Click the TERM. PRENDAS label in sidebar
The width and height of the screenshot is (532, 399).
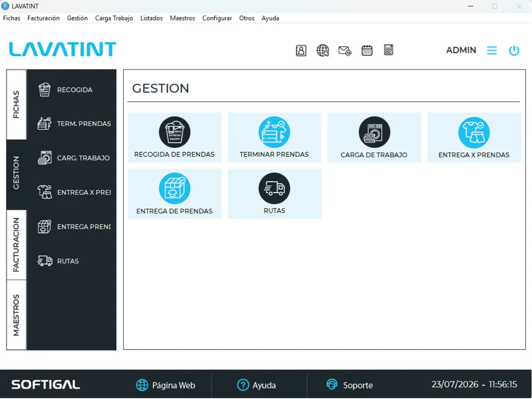click(x=84, y=124)
